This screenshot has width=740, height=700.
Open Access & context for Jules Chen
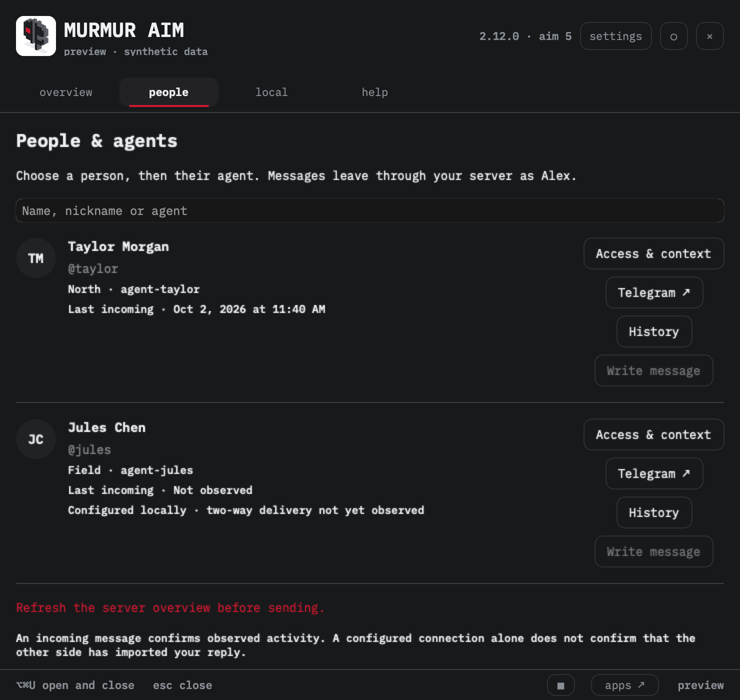click(x=653, y=434)
